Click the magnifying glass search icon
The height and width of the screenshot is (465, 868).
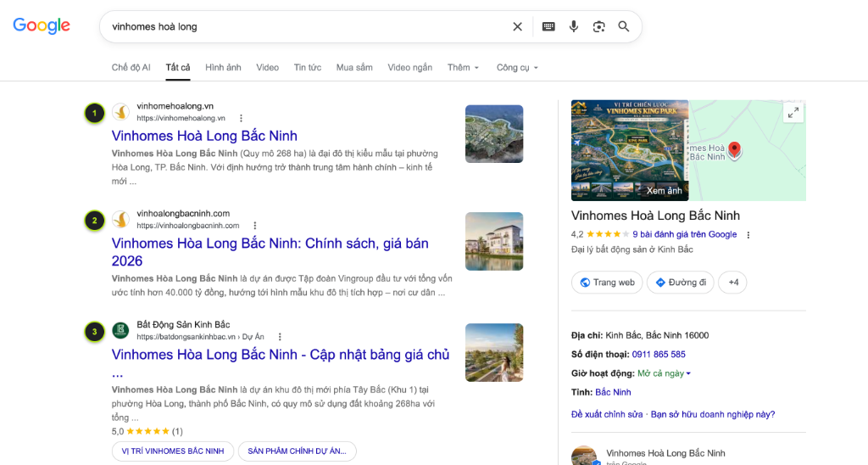[x=623, y=26]
